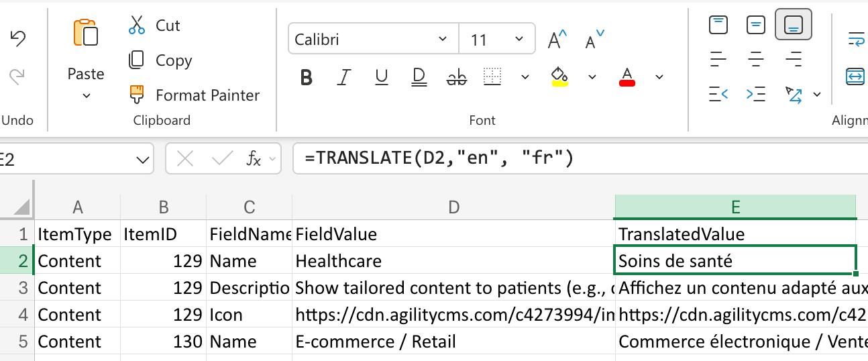
Task: Click the text orientation icon
Action: pos(794,94)
